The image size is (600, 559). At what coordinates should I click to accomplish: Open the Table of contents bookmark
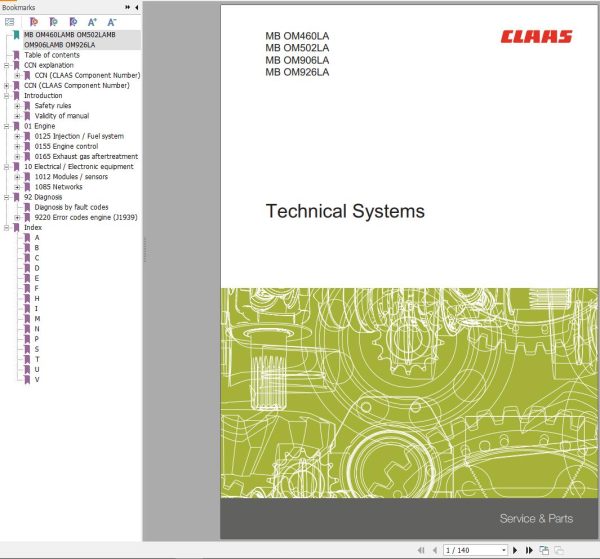tap(52, 55)
